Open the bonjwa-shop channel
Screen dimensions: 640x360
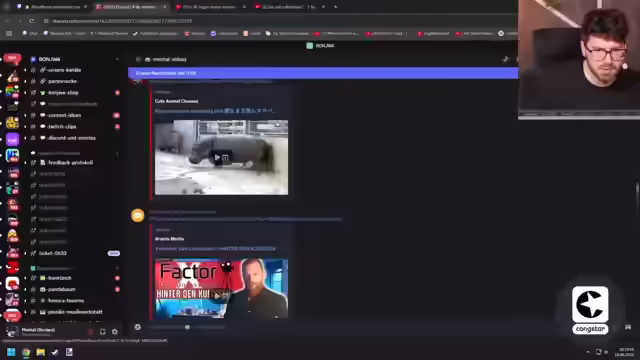tap(63, 93)
